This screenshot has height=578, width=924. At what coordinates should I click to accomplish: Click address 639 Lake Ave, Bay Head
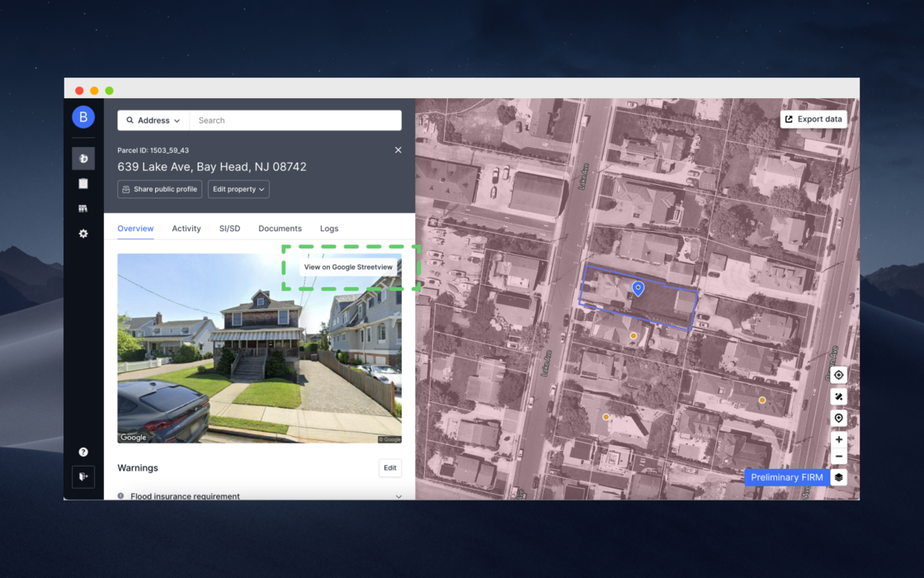coord(212,167)
